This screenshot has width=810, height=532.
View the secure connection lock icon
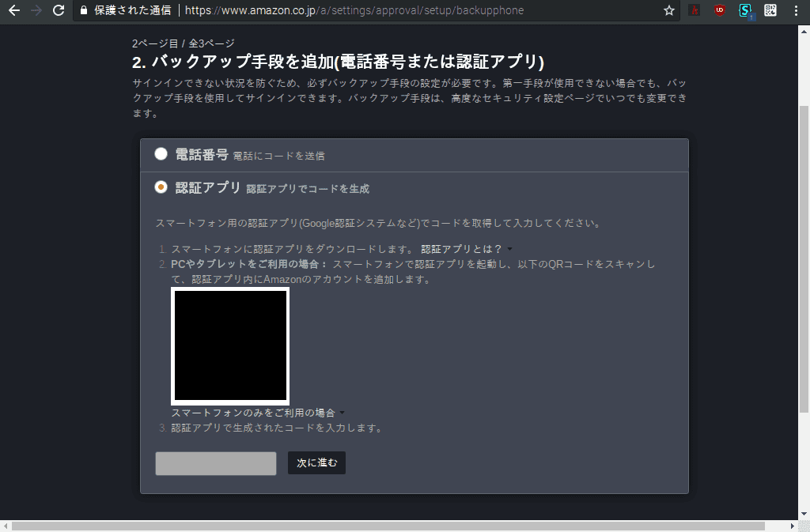[x=84, y=10]
